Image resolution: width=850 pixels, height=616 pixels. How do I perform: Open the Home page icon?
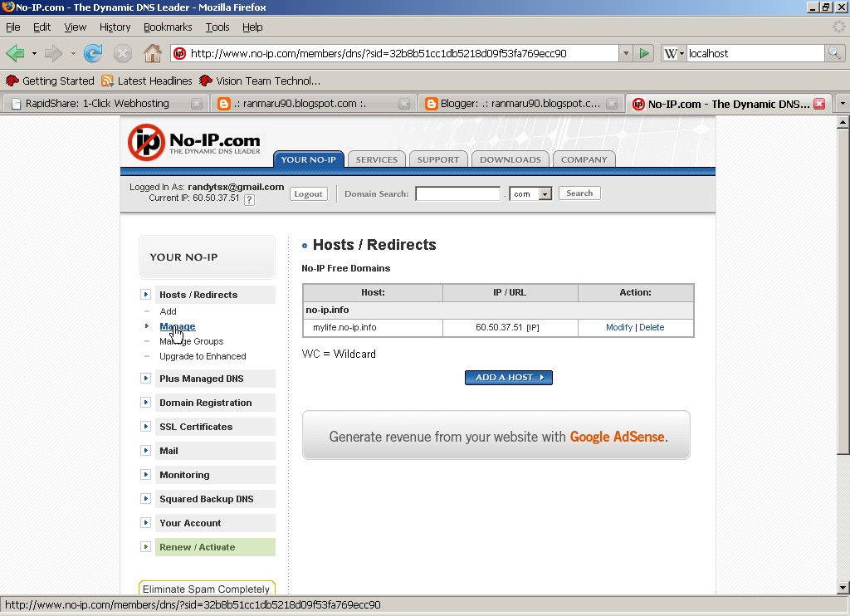pyautogui.click(x=153, y=53)
